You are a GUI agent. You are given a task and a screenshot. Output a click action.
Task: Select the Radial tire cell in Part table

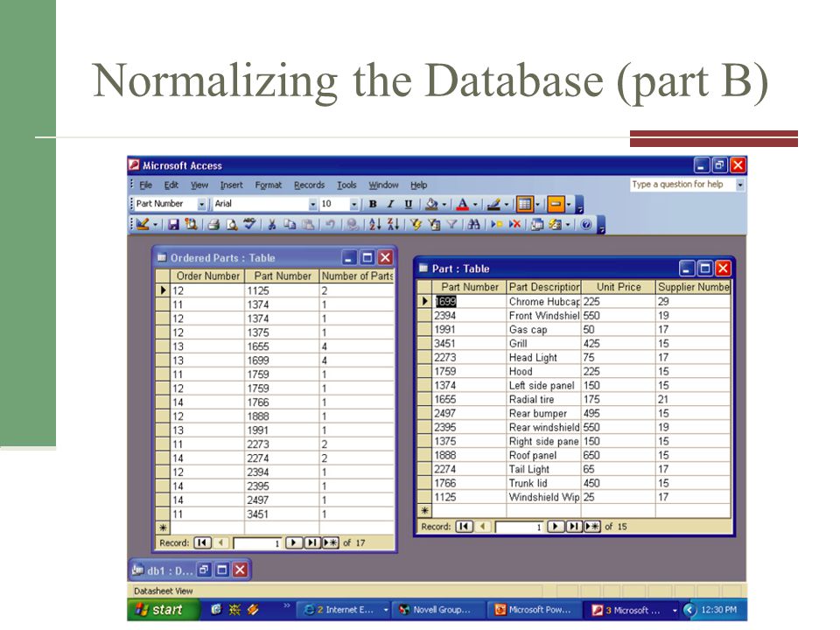[x=544, y=399]
